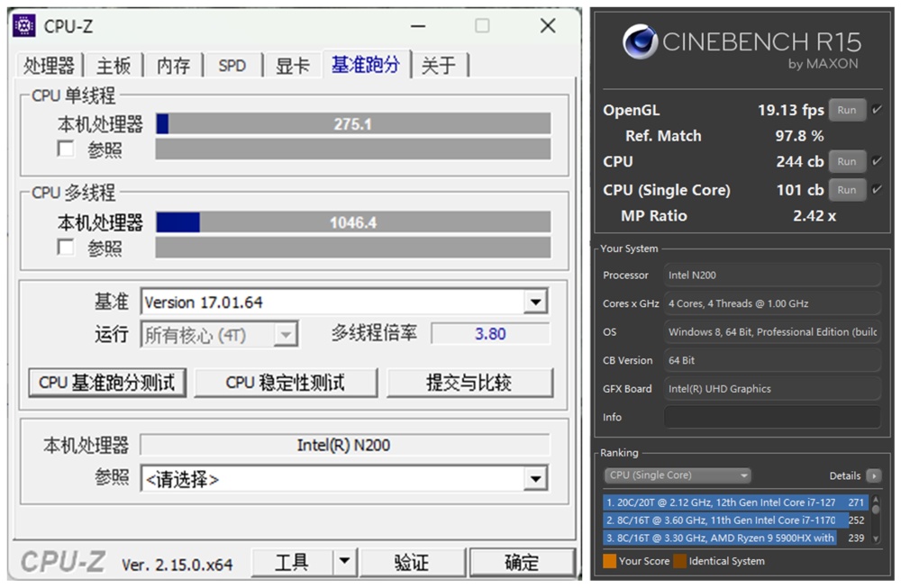Select ranking row 1 with score 271
Screen dimensions: 901x588
click(735, 502)
